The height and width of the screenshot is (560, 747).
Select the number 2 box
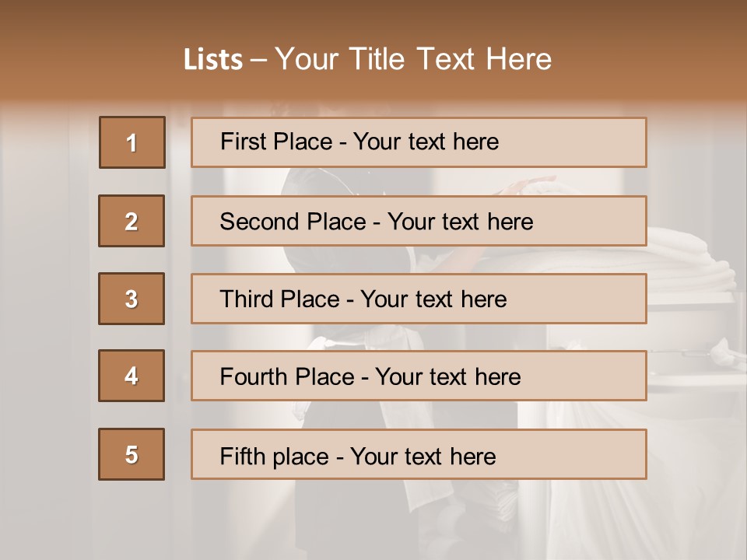click(x=132, y=221)
